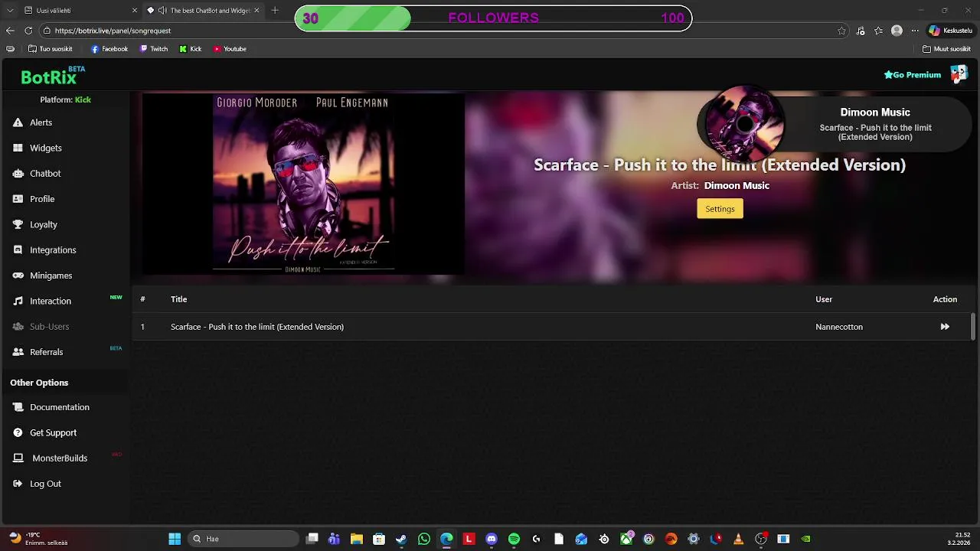Open the Youtube bookmark
The height and width of the screenshot is (551, 980).
[230, 49]
